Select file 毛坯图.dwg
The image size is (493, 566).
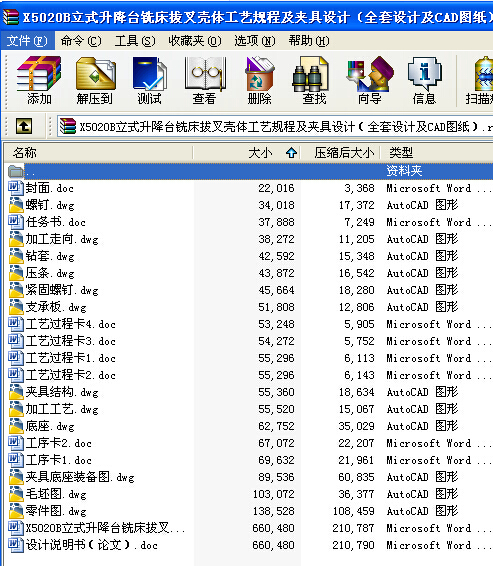pos(56,494)
